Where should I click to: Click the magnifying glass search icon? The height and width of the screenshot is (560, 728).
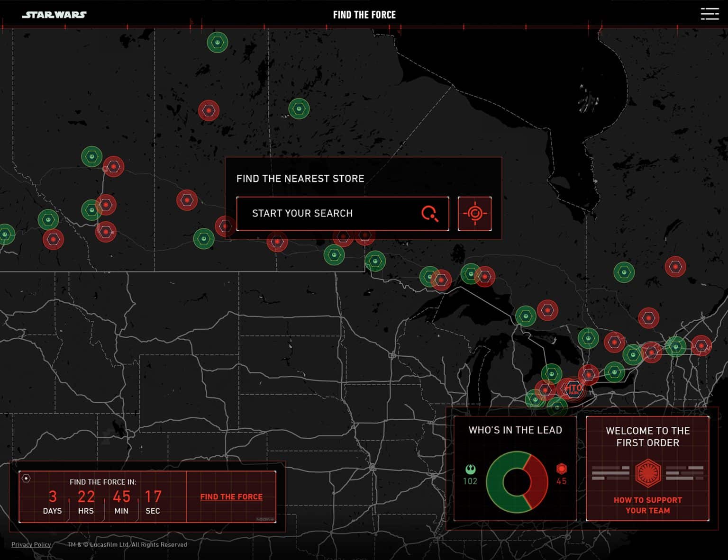(429, 214)
